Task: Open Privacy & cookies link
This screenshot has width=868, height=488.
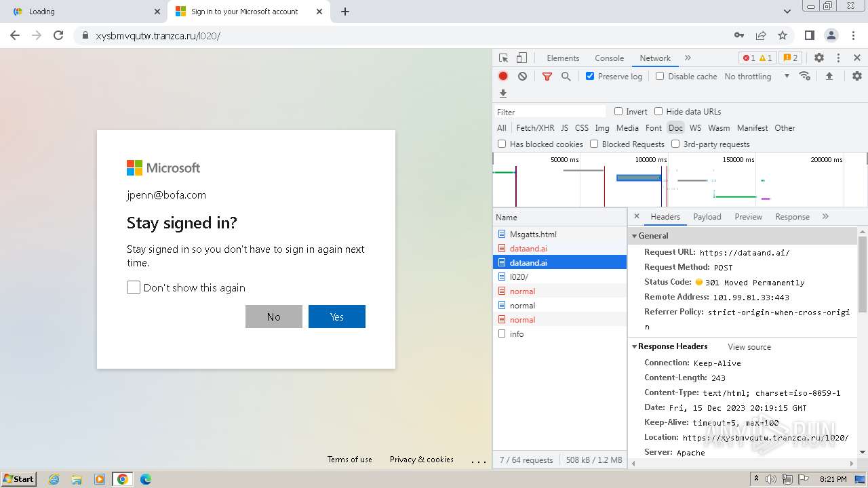Action: [422, 460]
